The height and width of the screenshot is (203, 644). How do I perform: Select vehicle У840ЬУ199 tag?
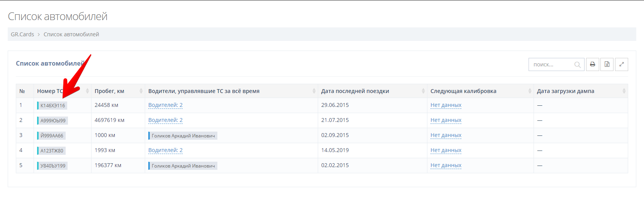pos(53,166)
